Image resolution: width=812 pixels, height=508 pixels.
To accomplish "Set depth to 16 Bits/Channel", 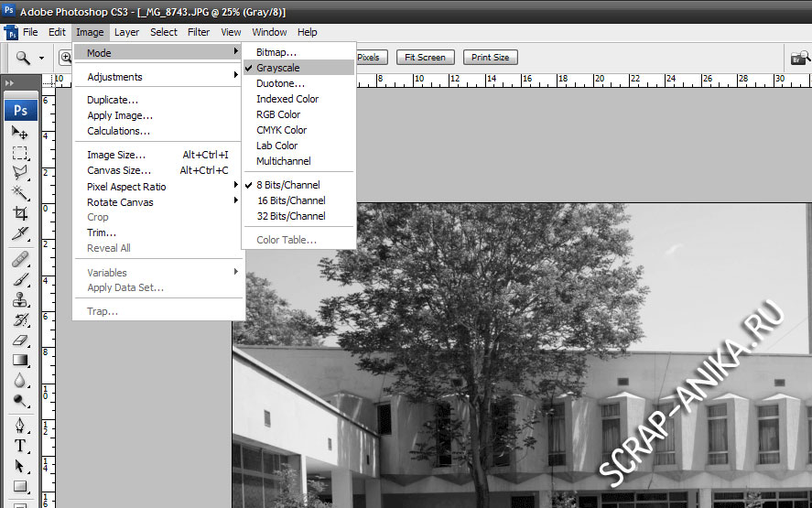I will tap(290, 200).
